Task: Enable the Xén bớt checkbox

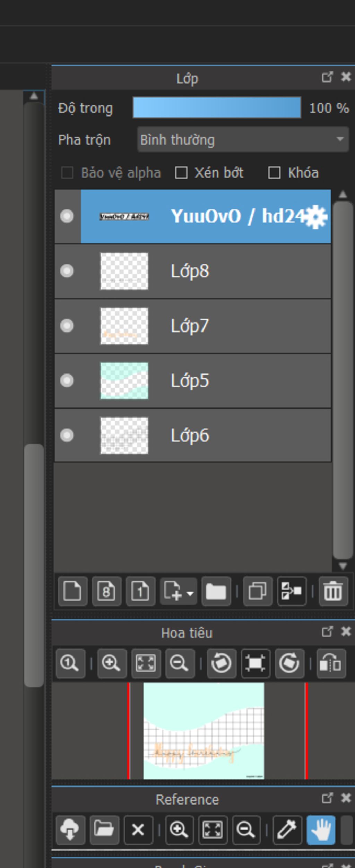Action: coord(181,173)
